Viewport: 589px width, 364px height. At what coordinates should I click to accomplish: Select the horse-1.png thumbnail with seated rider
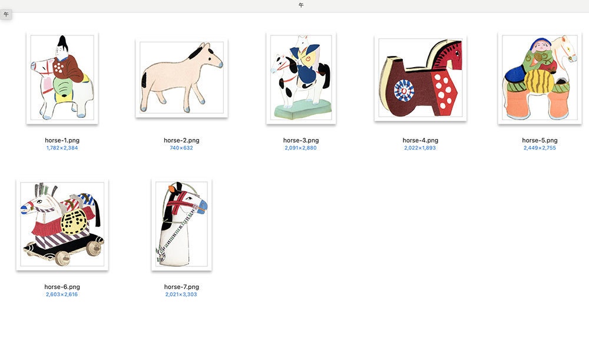coord(62,78)
